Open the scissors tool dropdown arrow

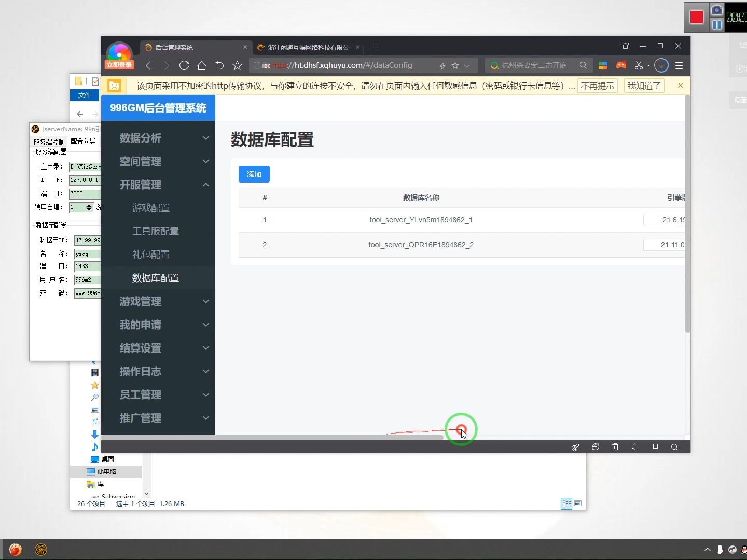648,66
